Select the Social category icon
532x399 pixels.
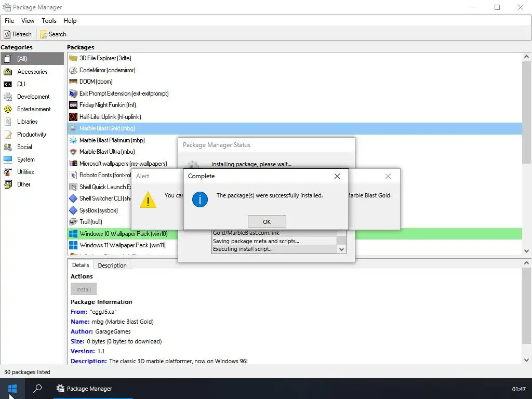click(8, 147)
